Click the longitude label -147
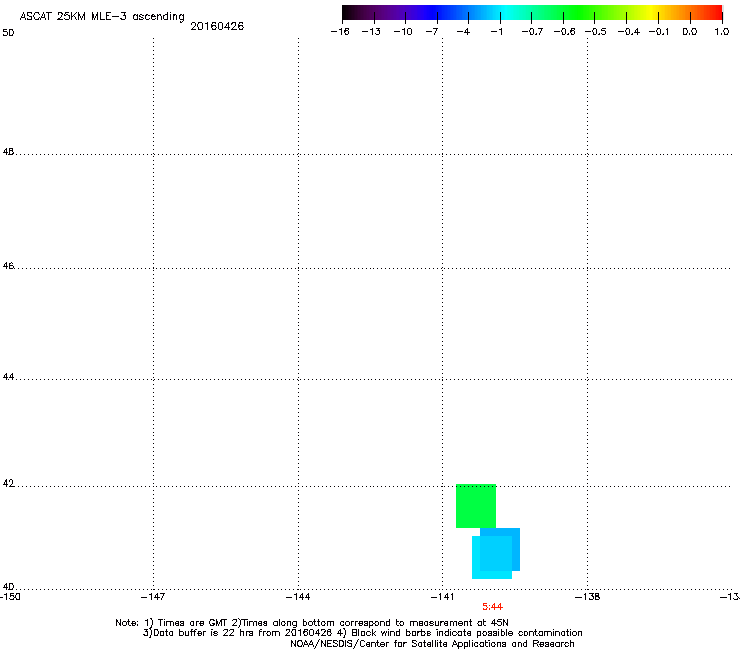 click(x=153, y=597)
